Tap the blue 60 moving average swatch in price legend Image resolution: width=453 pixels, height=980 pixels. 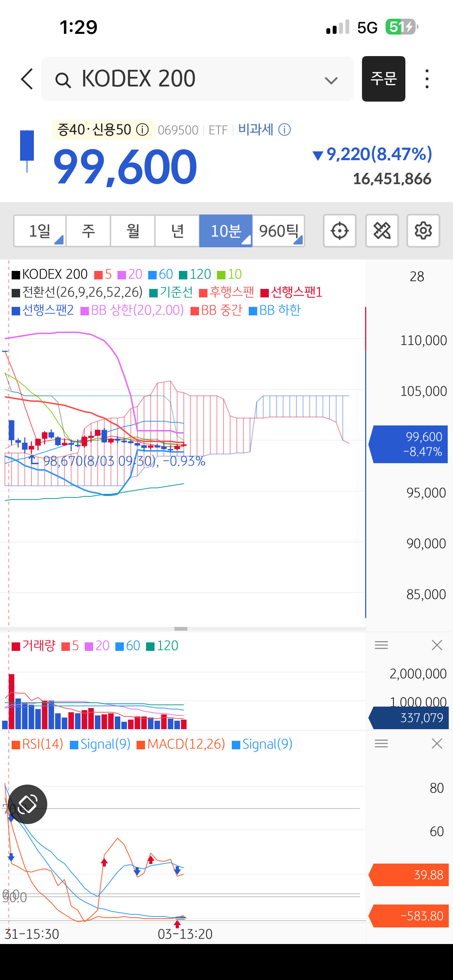[152, 275]
